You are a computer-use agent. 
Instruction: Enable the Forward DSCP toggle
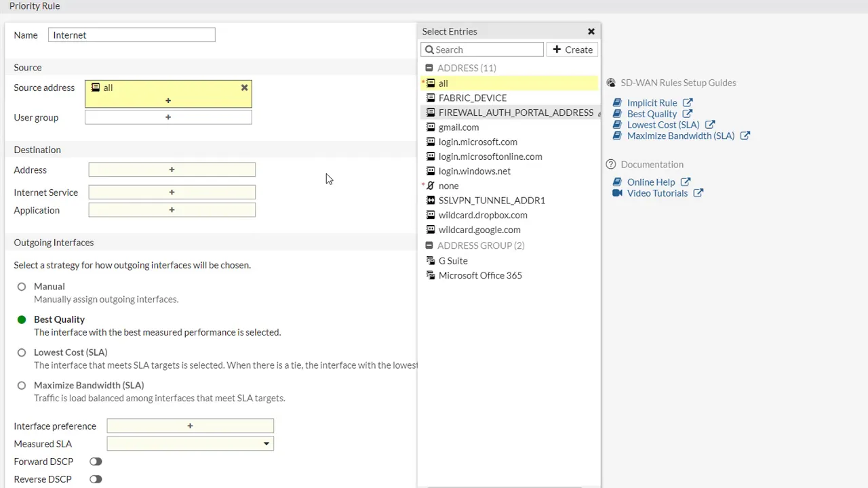coord(96,462)
